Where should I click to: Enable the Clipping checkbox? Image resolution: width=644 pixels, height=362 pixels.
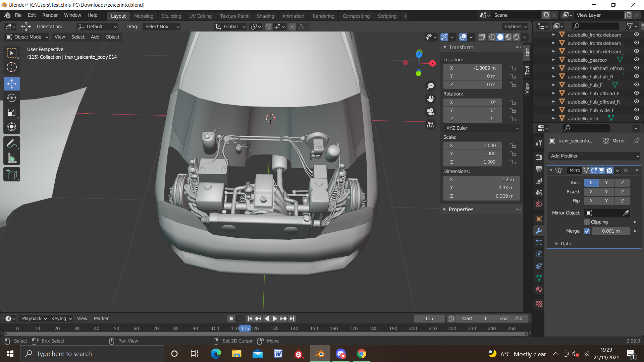pos(587,222)
